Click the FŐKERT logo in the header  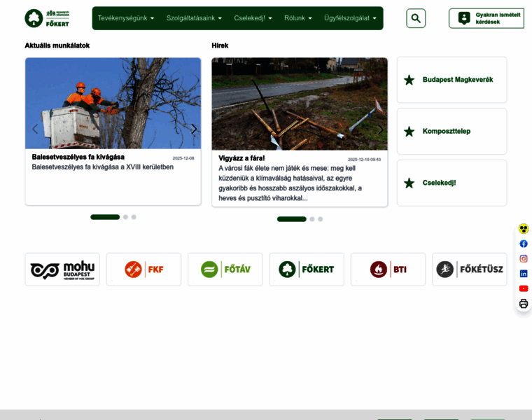[x=47, y=18]
